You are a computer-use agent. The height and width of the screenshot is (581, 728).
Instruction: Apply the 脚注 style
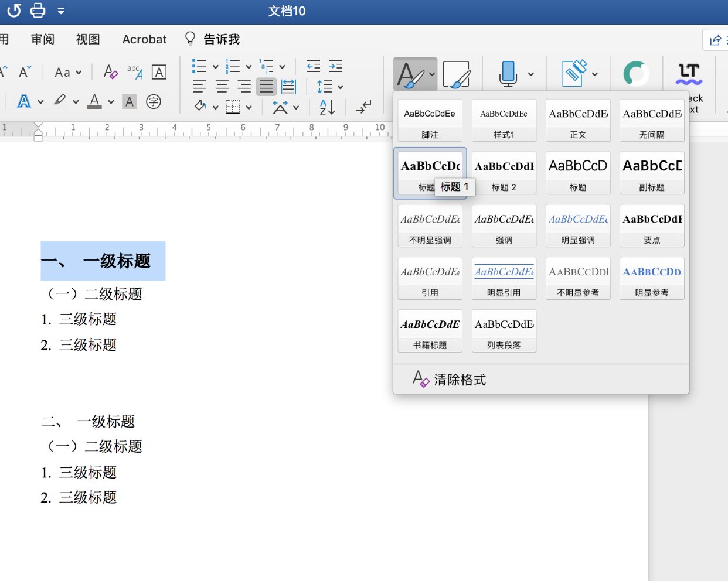click(430, 121)
